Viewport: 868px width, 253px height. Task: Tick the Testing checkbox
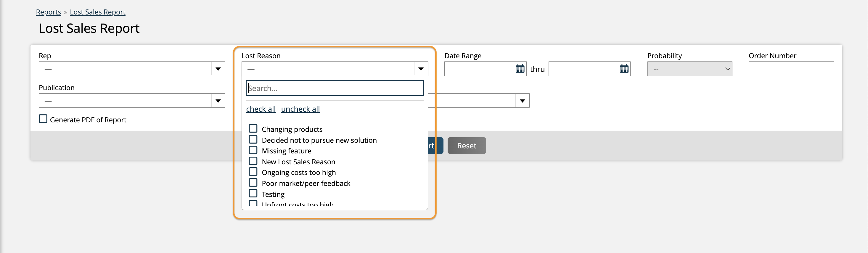[x=253, y=194]
